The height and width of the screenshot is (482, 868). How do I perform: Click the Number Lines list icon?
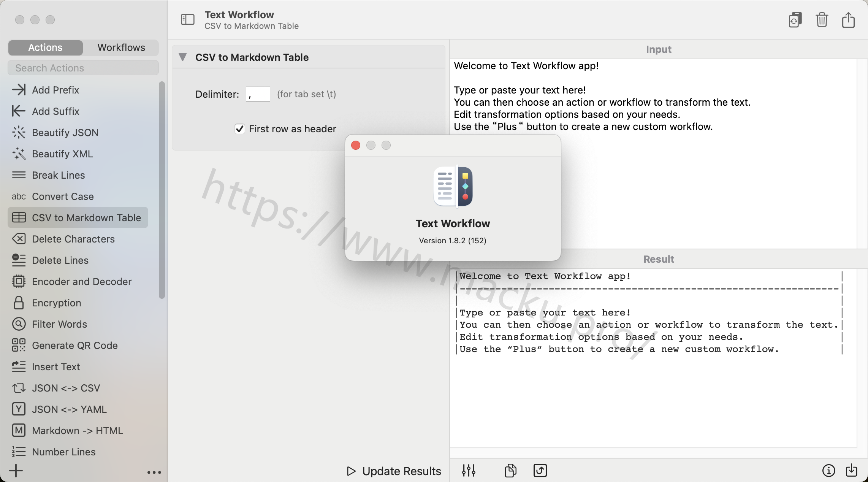(x=19, y=452)
